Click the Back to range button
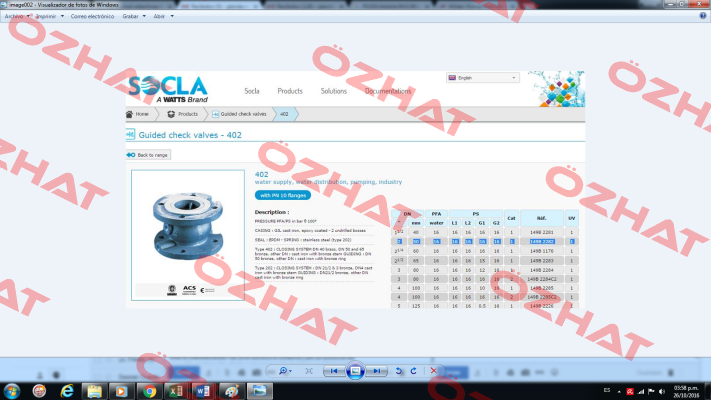 tap(148, 155)
